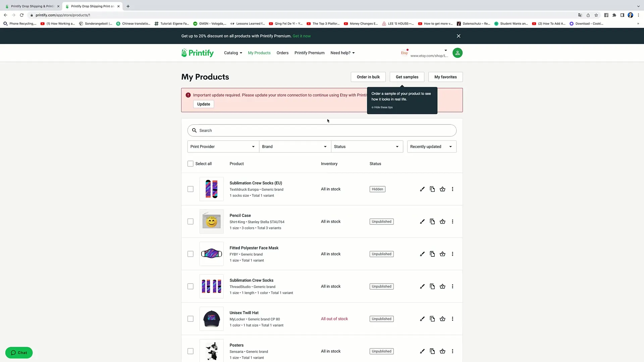The width and height of the screenshot is (644, 362).
Task: Check the checkbox for Fitted Polyester Face Mask
Action: (x=190, y=254)
